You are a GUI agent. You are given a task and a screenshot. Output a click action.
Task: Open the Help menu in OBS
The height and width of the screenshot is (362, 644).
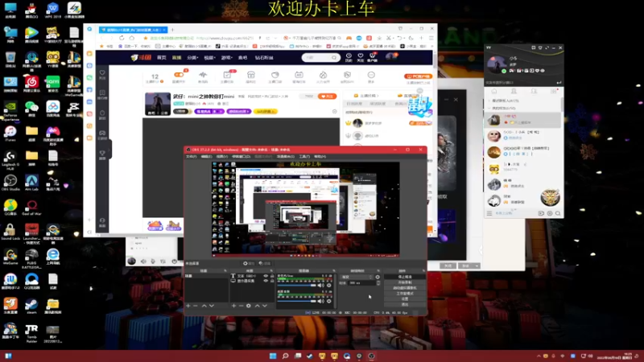[320, 156]
